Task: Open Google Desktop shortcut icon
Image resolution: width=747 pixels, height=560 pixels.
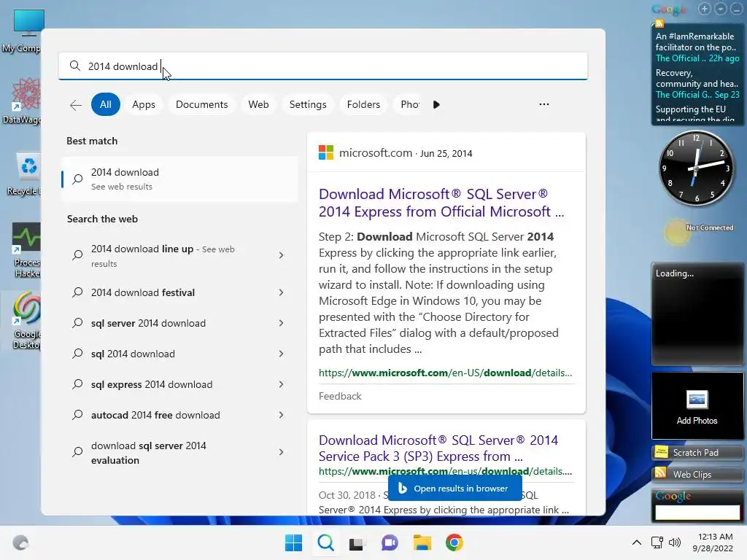Action: coord(26,321)
